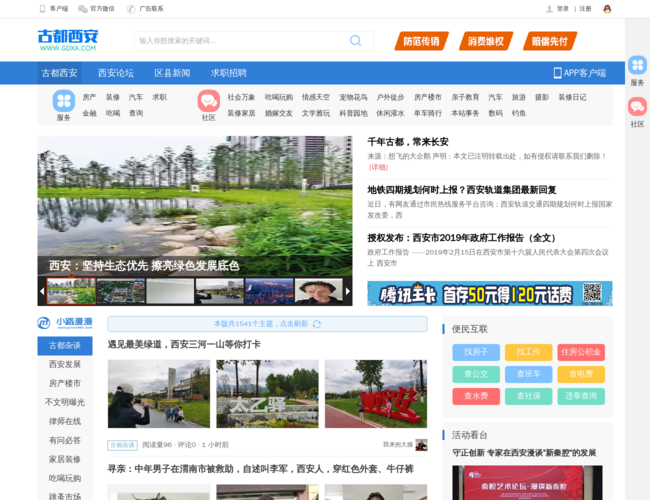Click the slideshow next arrow
Screen dimensions: 650x500
click(x=348, y=291)
